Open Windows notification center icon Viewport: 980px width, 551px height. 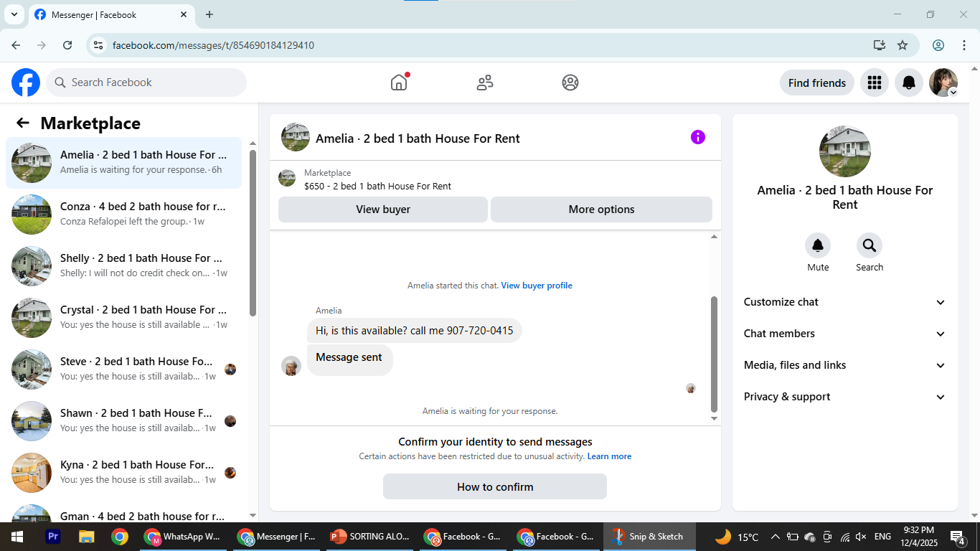click(x=958, y=537)
